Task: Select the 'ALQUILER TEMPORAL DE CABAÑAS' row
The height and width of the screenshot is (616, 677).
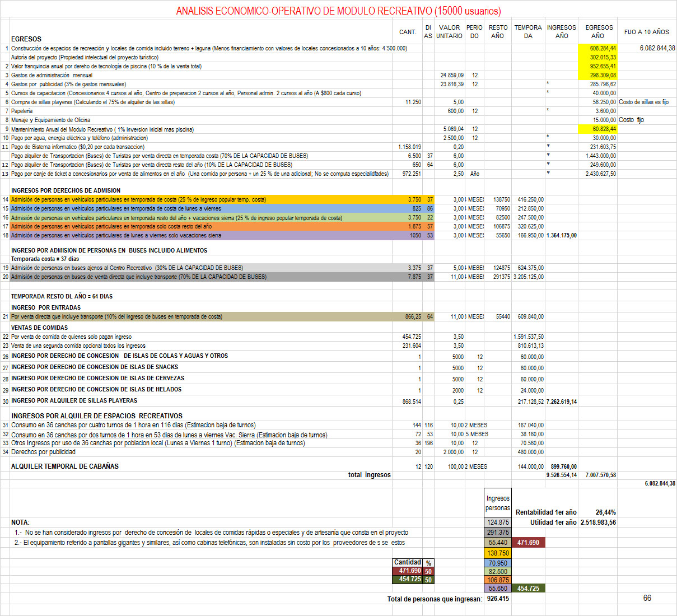Action: [65, 466]
